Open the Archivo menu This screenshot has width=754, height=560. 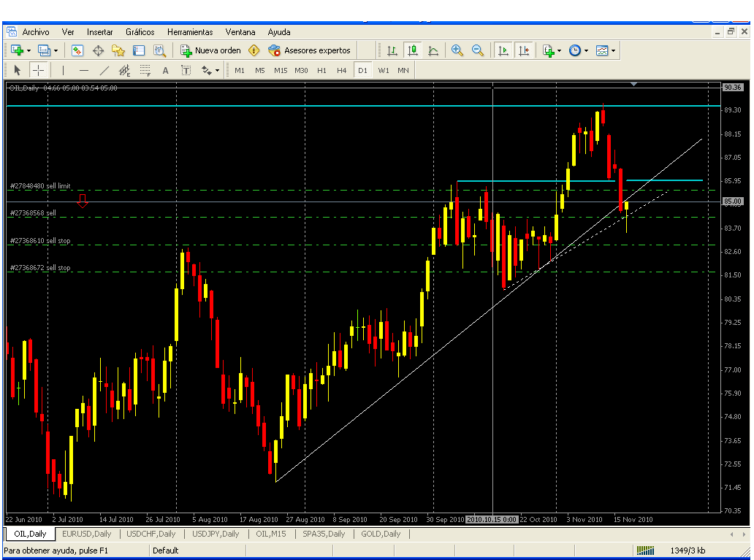click(x=36, y=32)
